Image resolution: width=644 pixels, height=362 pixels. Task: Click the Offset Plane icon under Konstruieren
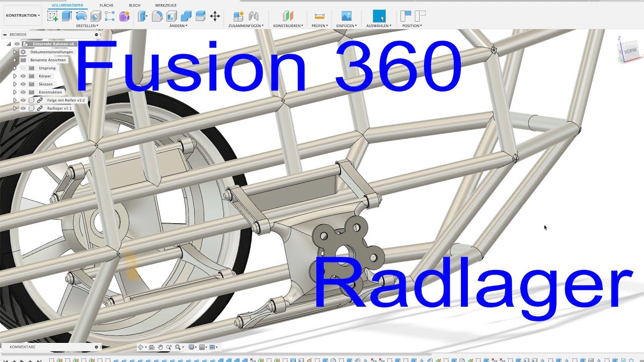pyautogui.click(x=288, y=16)
